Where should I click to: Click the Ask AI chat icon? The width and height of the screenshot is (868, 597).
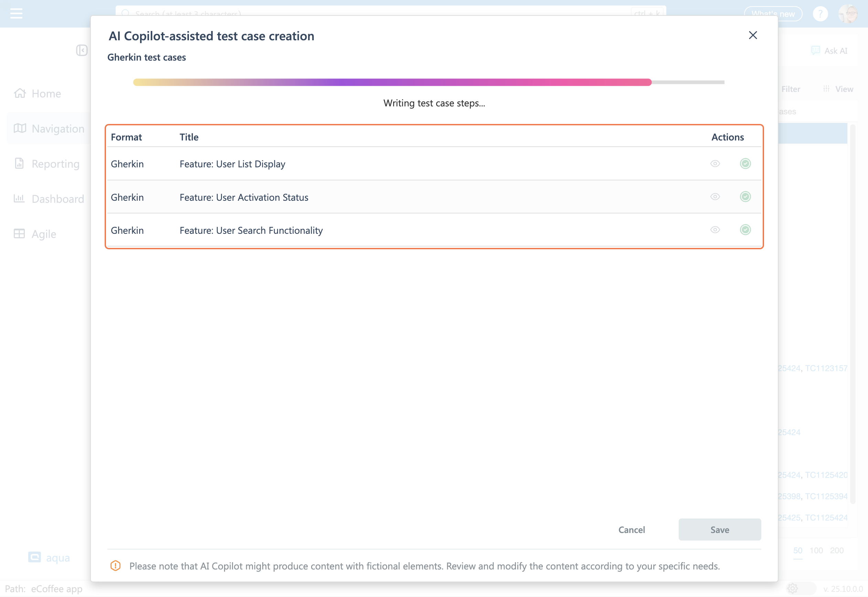[815, 51]
